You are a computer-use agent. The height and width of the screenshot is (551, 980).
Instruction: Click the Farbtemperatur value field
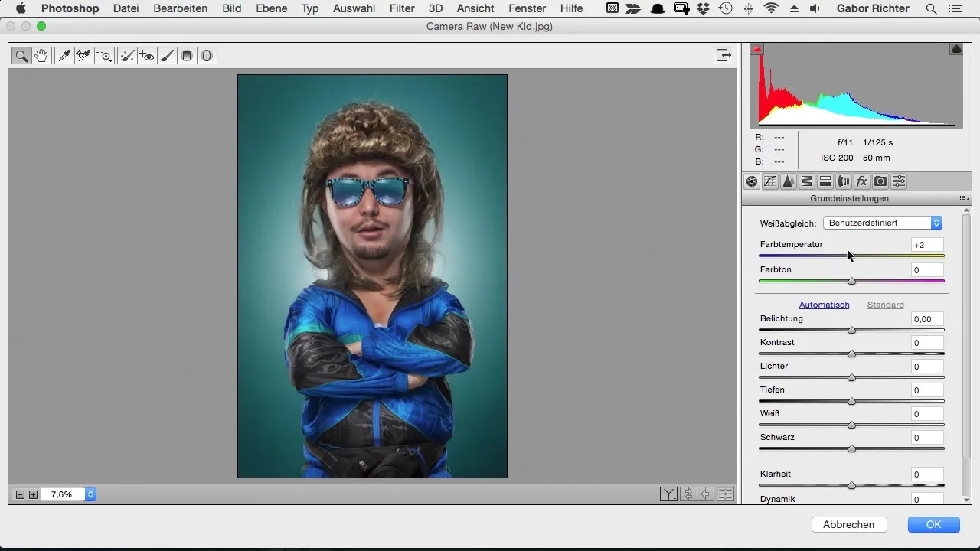click(x=927, y=245)
